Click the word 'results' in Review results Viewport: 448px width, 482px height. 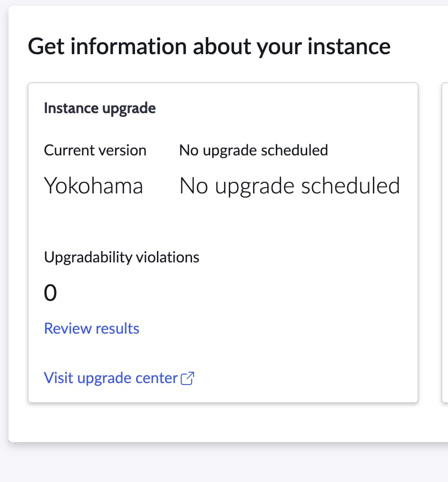[117, 328]
